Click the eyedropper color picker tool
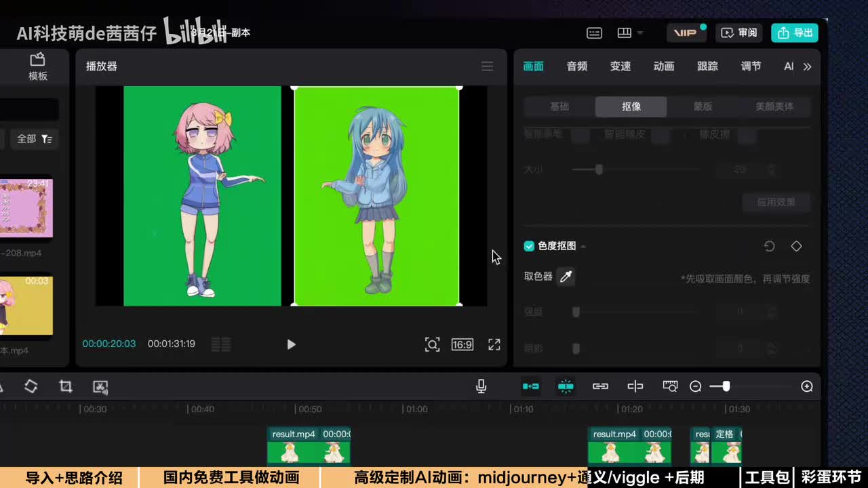 pyautogui.click(x=566, y=277)
